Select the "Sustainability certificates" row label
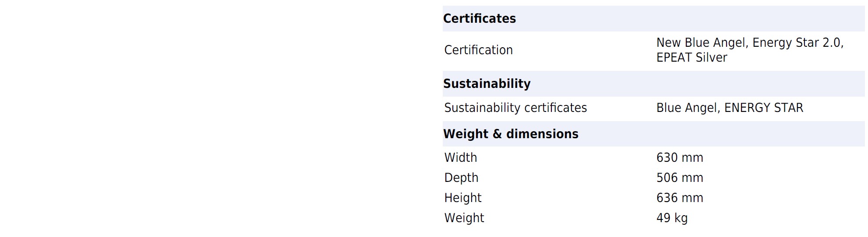 coord(515,108)
